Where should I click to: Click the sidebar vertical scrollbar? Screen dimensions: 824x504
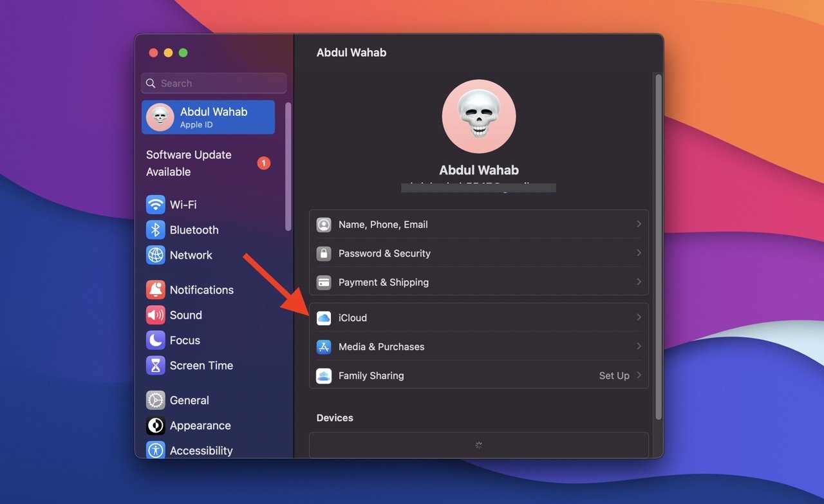pyautogui.click(x=288, y=166)
